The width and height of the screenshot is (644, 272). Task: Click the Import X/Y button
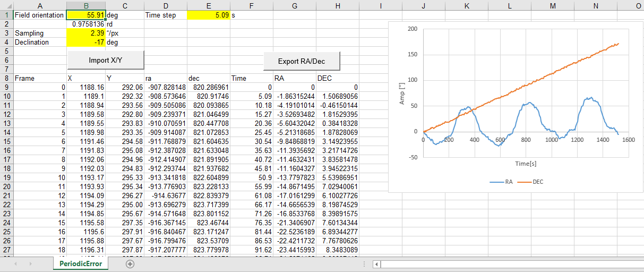106,61
